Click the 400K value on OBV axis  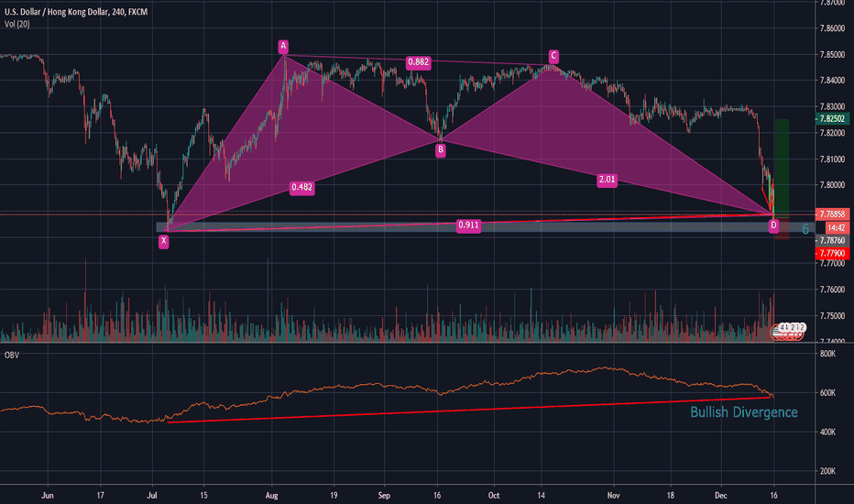[x=827, y=433]
